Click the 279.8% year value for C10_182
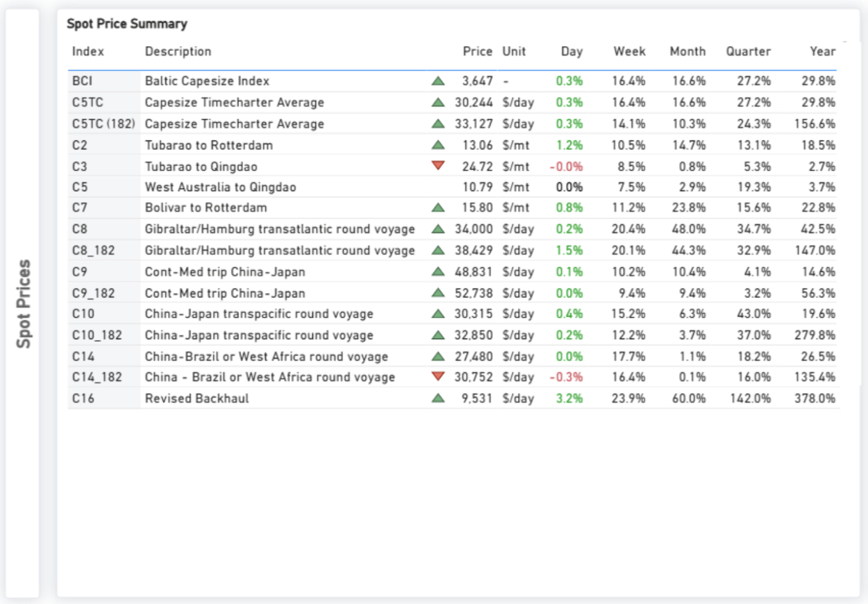868x604 pixels. click(x=815, y=335)
